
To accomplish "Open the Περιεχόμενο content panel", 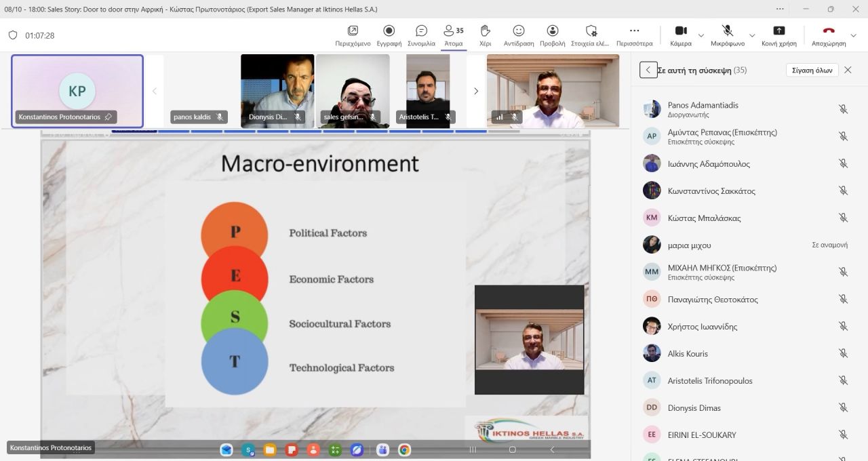I will pos(353,35).
